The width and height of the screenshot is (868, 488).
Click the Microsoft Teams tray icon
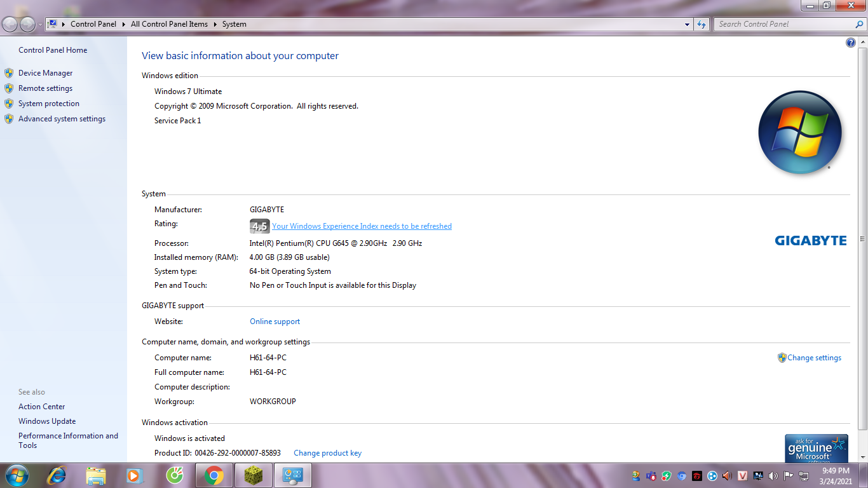click(x=651, y=475)
